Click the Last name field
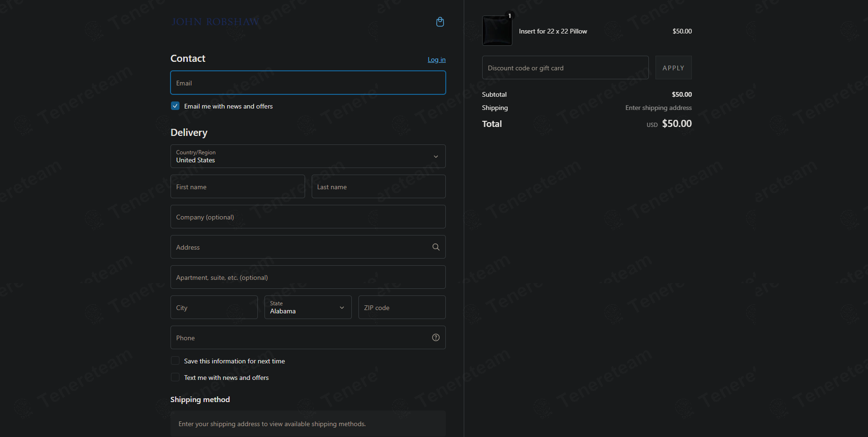Viewport: 868px width, 437px height. 379,186
